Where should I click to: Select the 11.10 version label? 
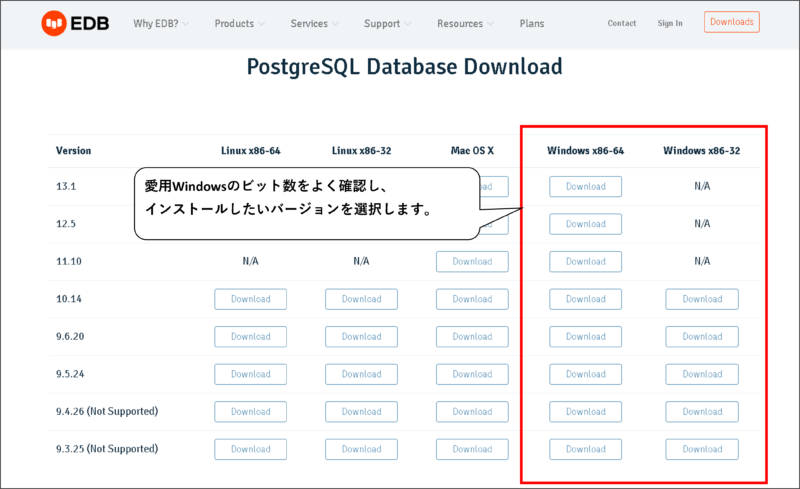pos(69,261)
